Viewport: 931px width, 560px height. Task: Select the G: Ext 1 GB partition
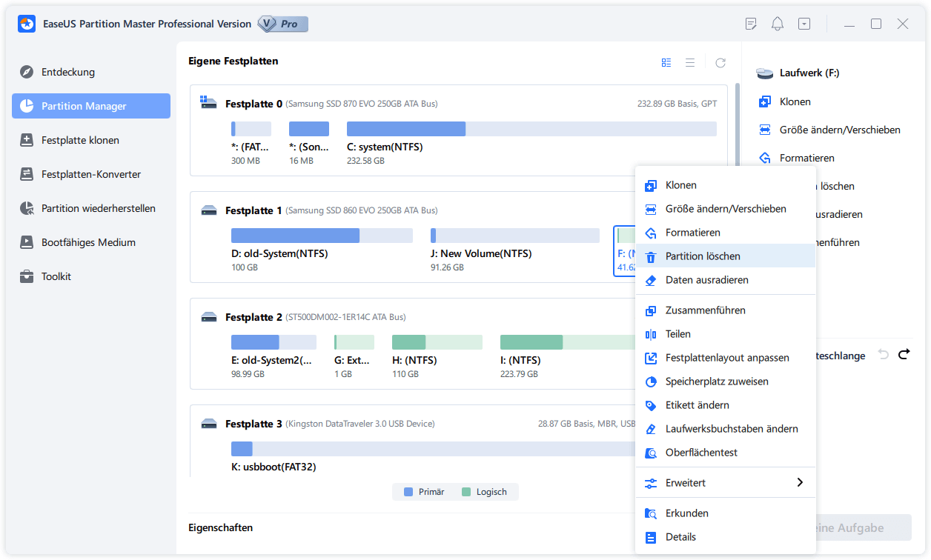point(354,357)
